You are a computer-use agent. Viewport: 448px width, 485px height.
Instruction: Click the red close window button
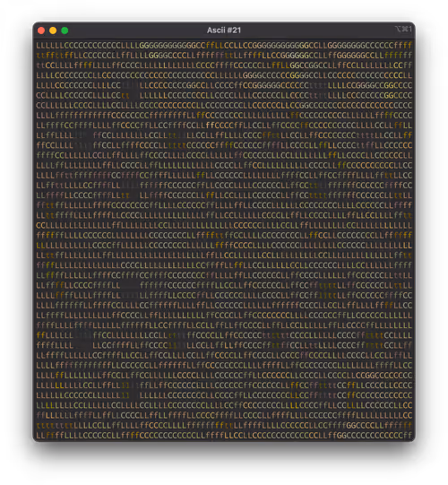(x=41, y=30)
